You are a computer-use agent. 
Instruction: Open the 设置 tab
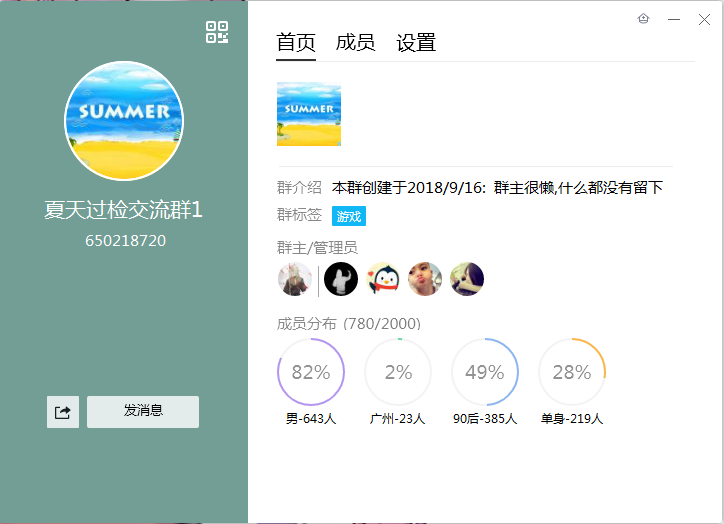(x=416, y=43)
